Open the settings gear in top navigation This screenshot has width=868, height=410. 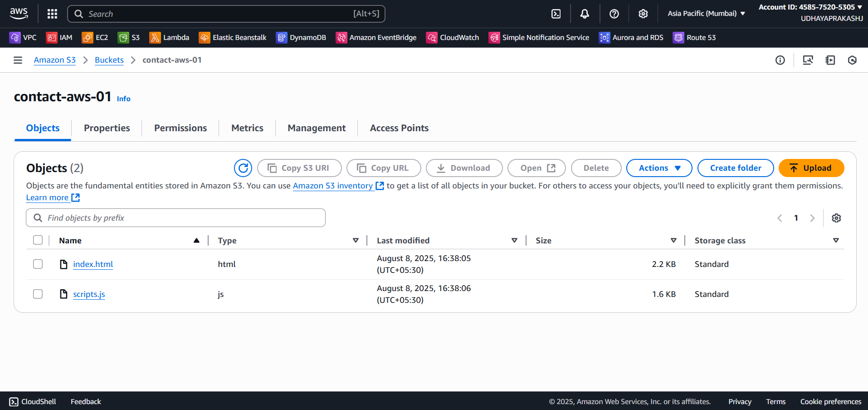pyautogui.click(x=643, y=14)
